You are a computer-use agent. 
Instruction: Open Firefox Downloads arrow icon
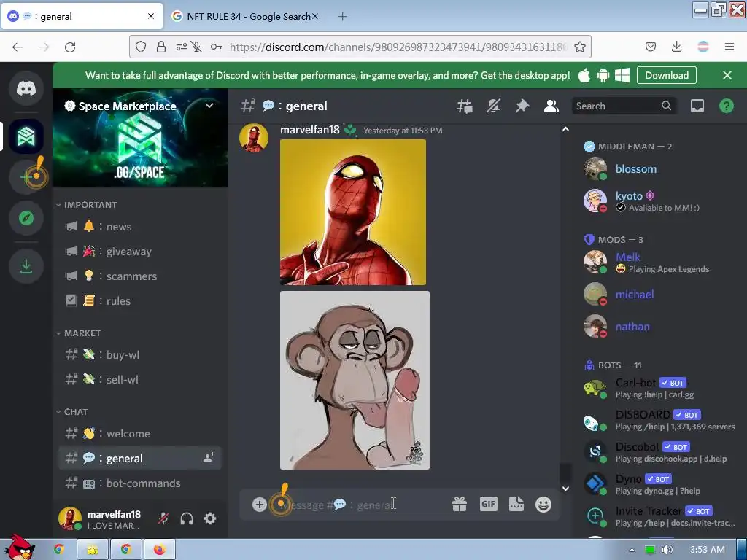[676, 47]
